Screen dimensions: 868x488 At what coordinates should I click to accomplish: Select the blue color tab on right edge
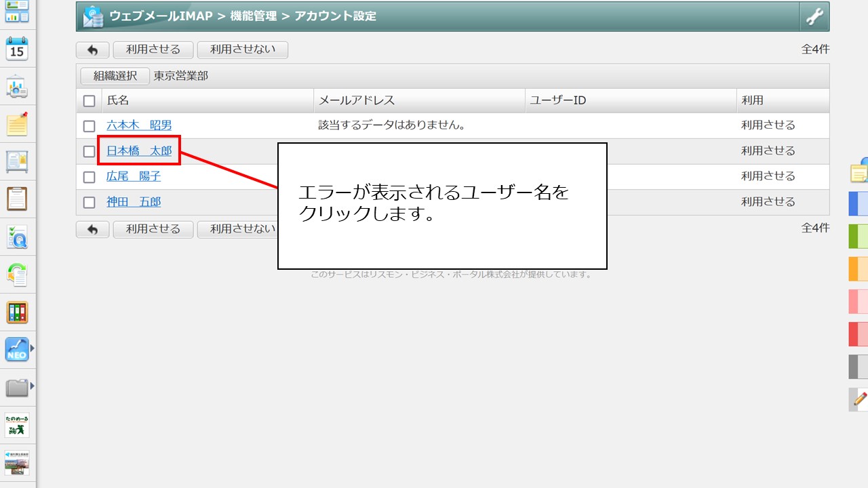coord(859,204)
